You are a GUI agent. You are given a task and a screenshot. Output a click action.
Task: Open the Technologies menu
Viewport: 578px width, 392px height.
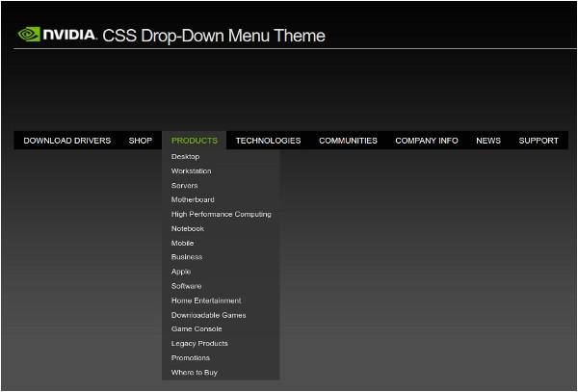point(269,141)
